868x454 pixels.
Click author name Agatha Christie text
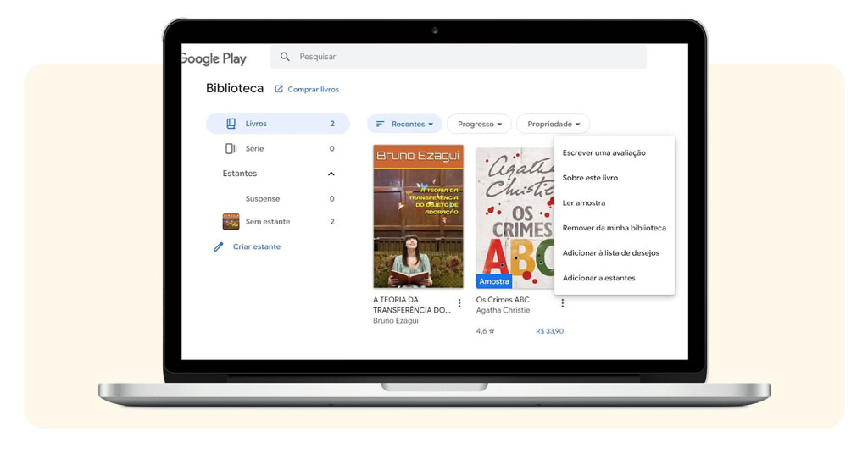coord(503,310)
